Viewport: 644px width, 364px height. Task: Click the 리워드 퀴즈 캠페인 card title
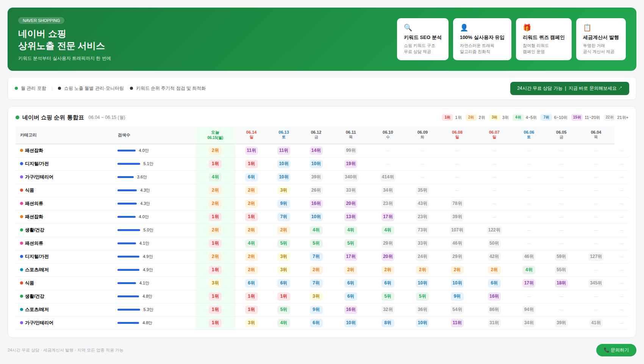[x=544, y=37]
